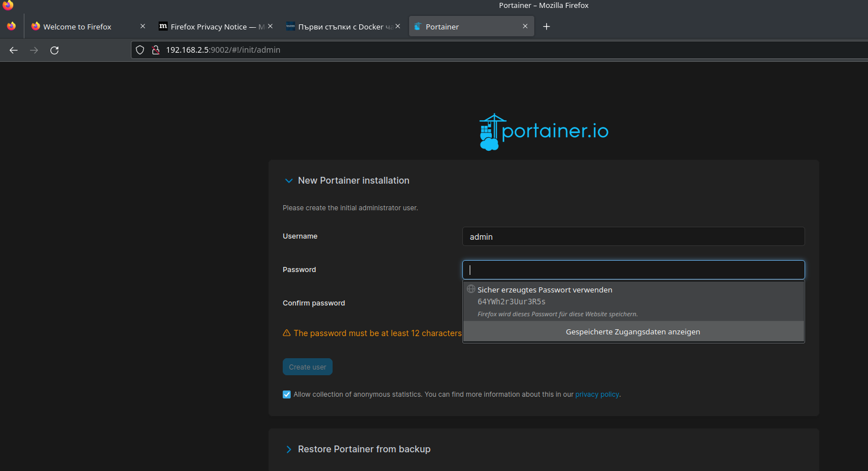Screen dimensions: 868x471
Task: Open the privacy policy link
Action: pos(597,394)
